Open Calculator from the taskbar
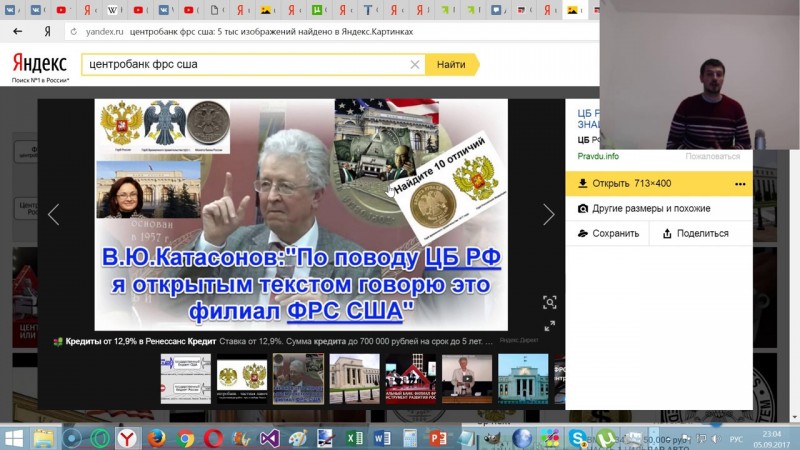800x450 pixels. pyautogui.click(x=410, y=438)
